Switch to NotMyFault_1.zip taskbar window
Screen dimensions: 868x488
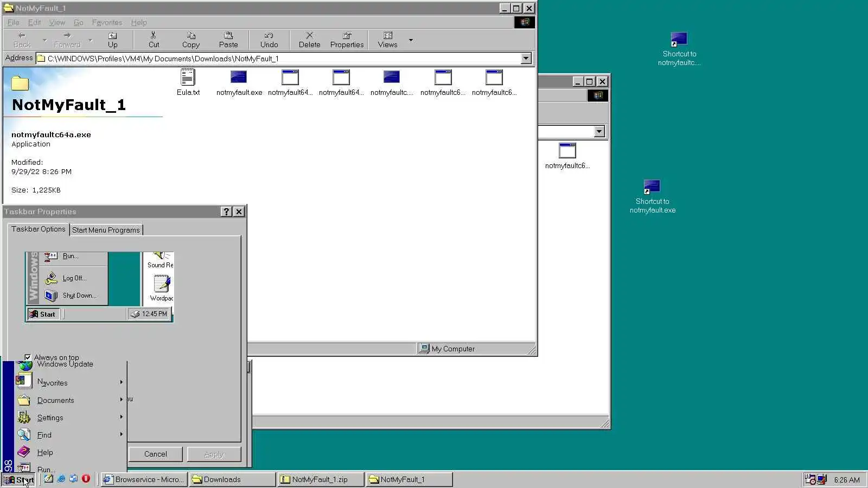pos(321,479)
